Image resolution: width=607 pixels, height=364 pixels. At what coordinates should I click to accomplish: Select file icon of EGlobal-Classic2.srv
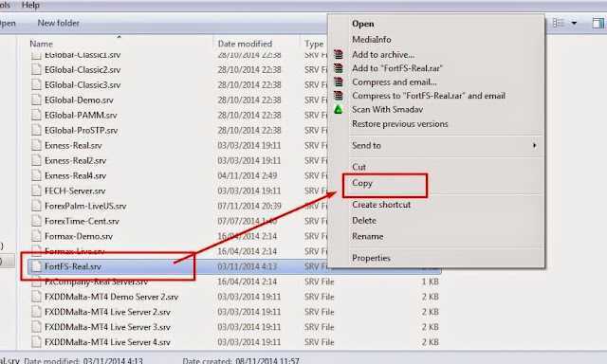click(x=36, y=69)
